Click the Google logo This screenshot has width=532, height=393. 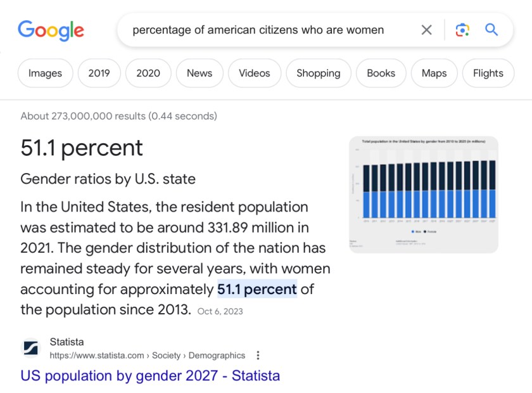[51, 30]
